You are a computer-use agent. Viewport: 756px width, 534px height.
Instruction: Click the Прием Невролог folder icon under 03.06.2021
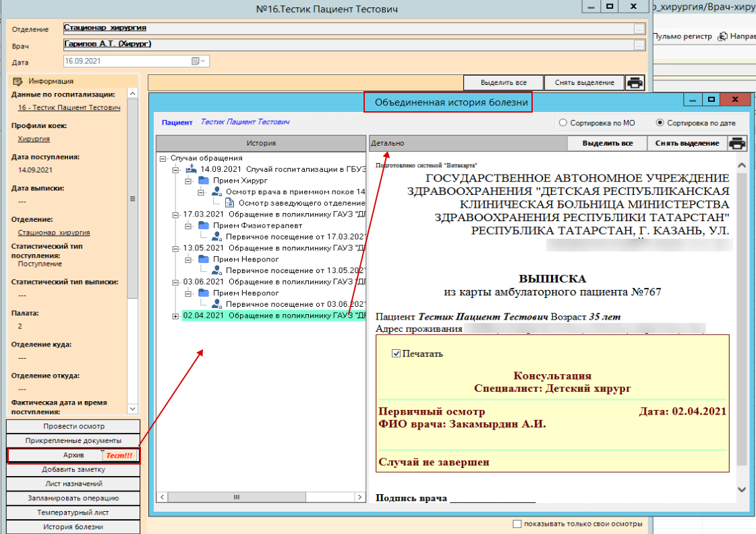tap(204, 293)
